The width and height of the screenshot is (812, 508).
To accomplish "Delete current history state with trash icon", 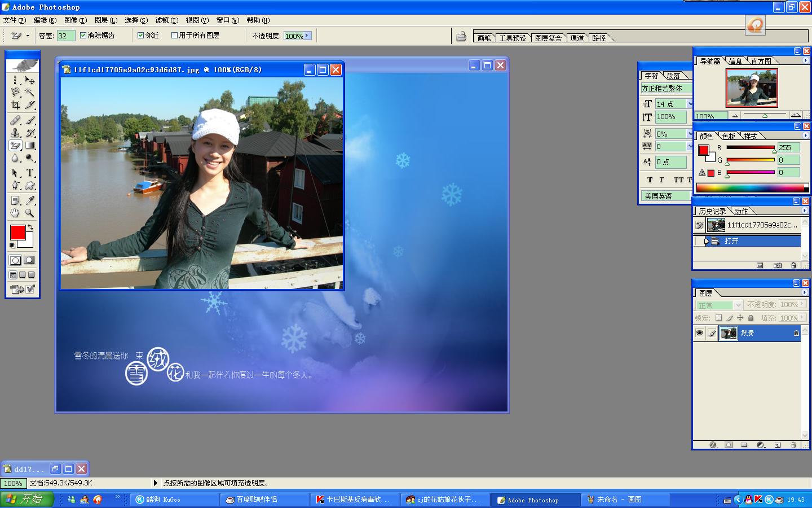I will (793, 265).
